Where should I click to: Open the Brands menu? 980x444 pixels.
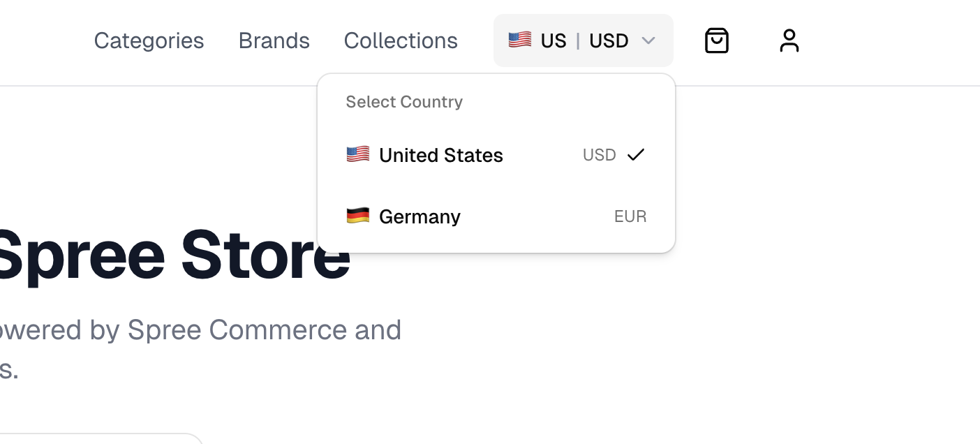(x=274, y=40)
